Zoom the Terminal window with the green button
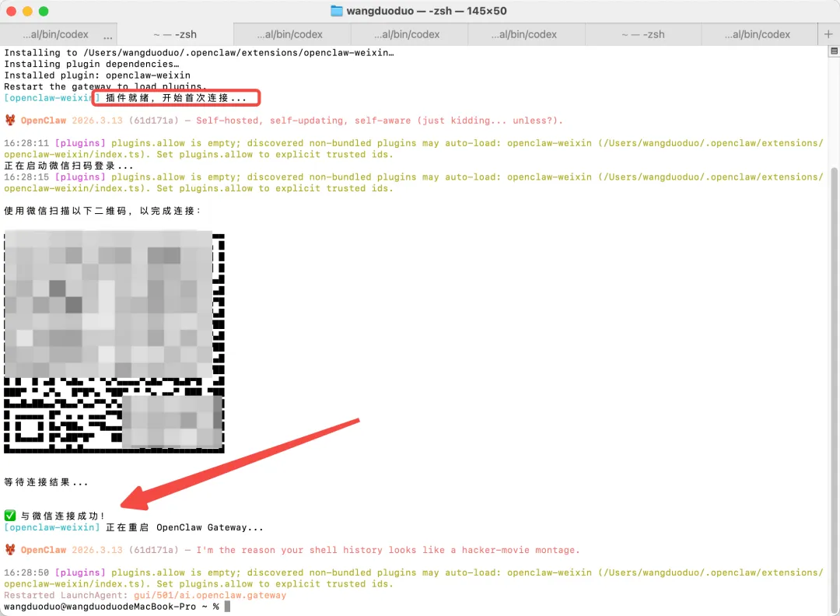 [44, 11]
